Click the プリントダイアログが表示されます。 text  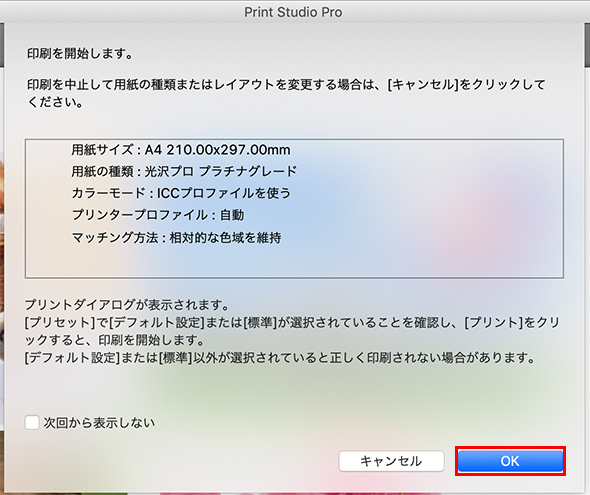127,305
